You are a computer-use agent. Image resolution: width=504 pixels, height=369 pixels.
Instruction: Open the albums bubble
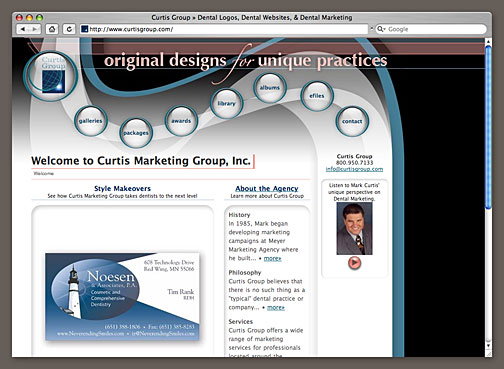coord(270,88)
